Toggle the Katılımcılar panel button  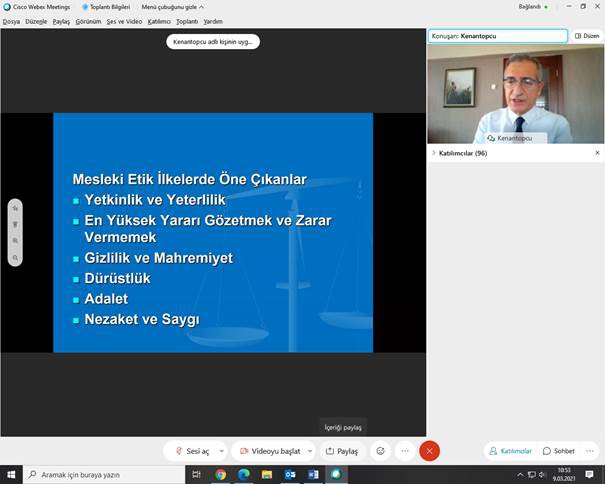pyautogui.click(x=510, y=451)
